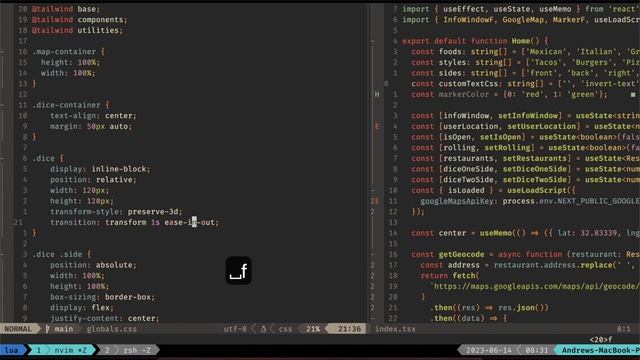Viewport: 640px width, 360px height.
Task: Switch to tmux window 2 zsh
Action: click(x=128, y=350)
